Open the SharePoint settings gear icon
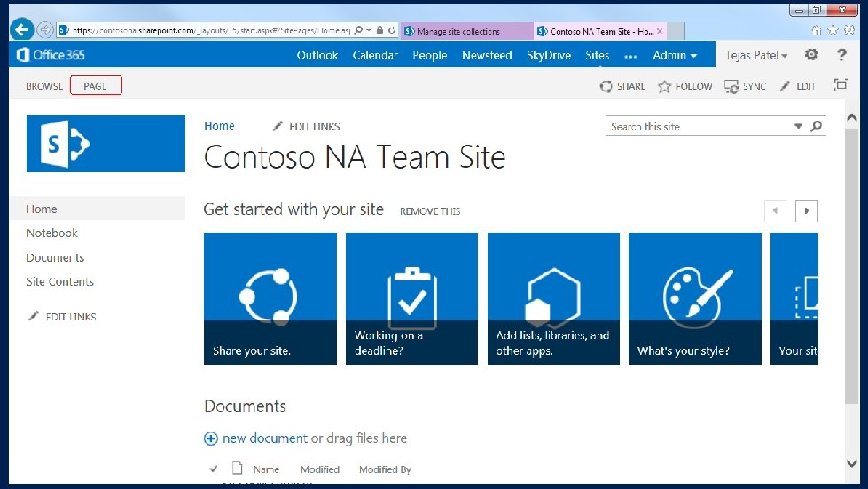Viewport: 868px width, 489px height. point(811,54)
